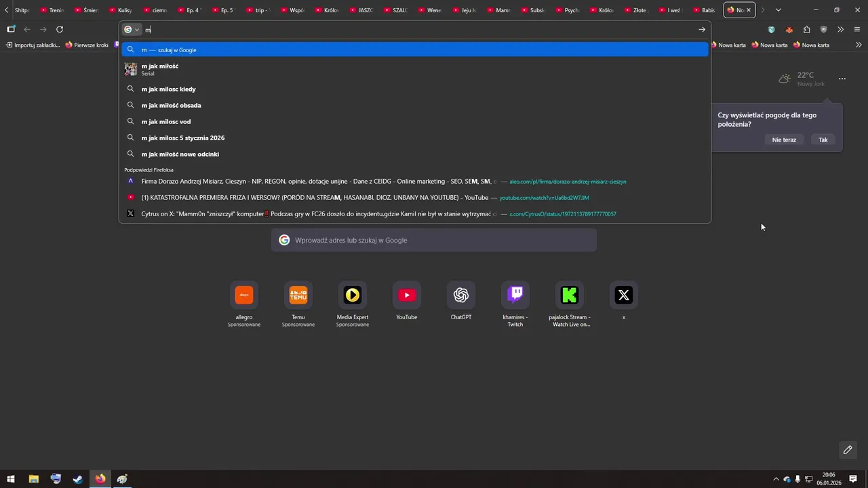Show more toolbar items overflow chevron
The height and width of the screenshot is (488, 868).
tap(840, 29)
